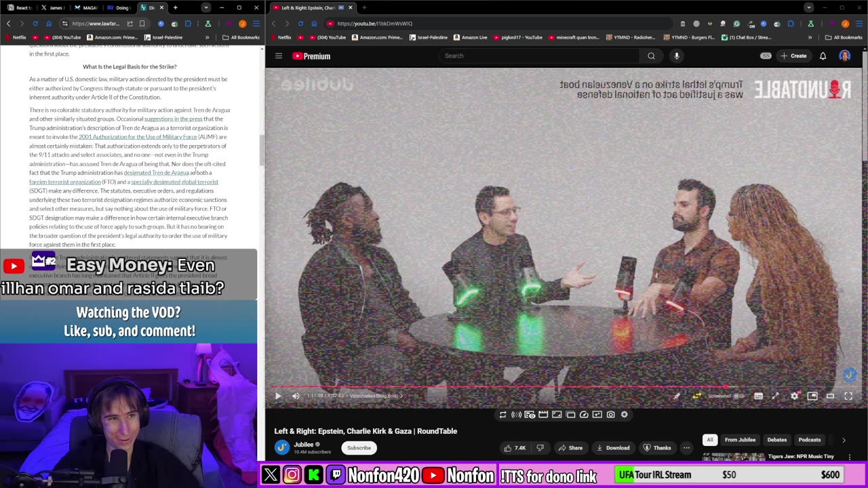This screenshot has height=488, width=868.
Task: Open the speedometer playback speed tool
Action: [x=584, y=415]
